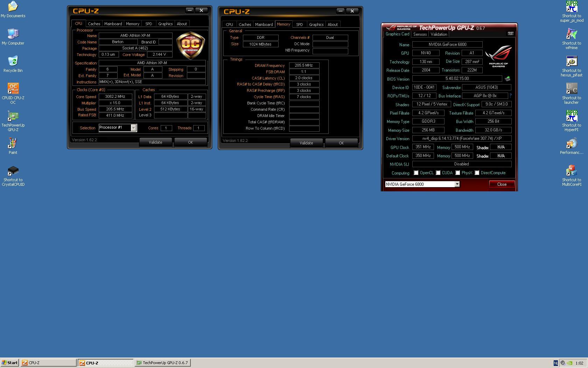
Task: Click the Republic of Gamers logo in GPU-Z
Action: [x=498, y=56]
